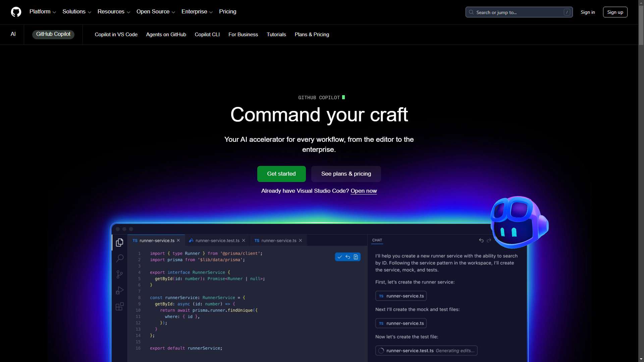Expand the Platform menu

coord(43,12)
